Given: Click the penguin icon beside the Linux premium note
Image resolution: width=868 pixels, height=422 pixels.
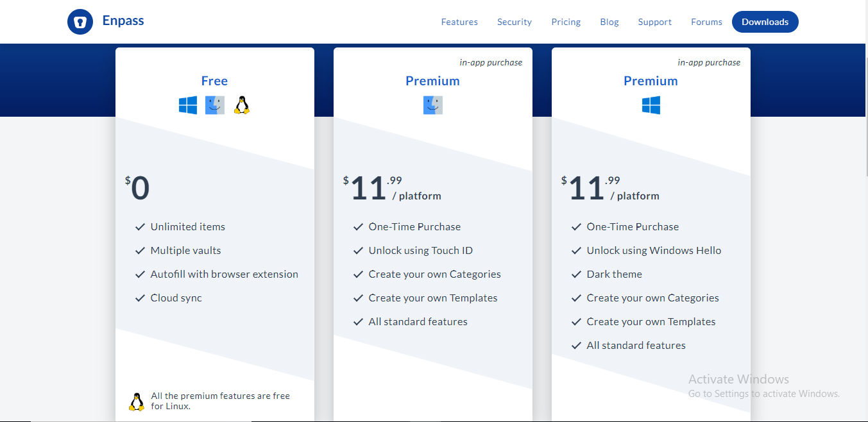Looking at the screenshot, I should [137, 401].
